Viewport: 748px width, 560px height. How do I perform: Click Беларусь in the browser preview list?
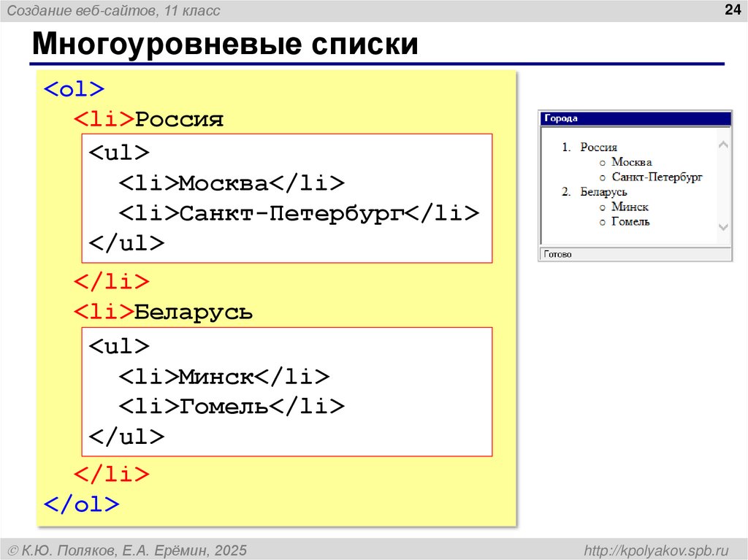click(x=603, y=192)
